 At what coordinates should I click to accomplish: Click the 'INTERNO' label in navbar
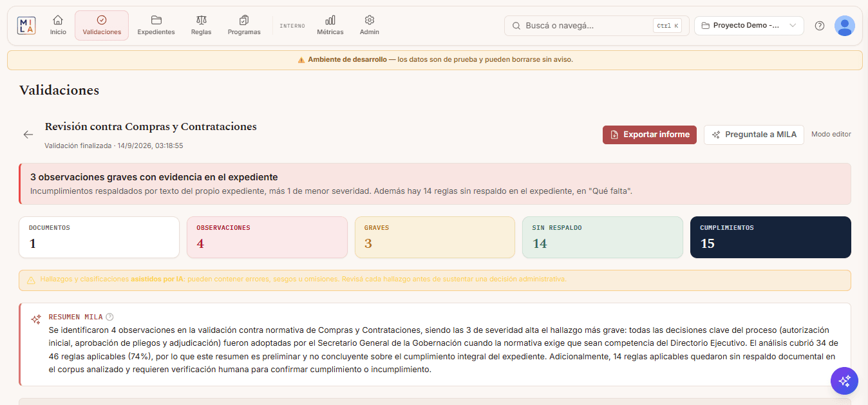click(292, 26)
